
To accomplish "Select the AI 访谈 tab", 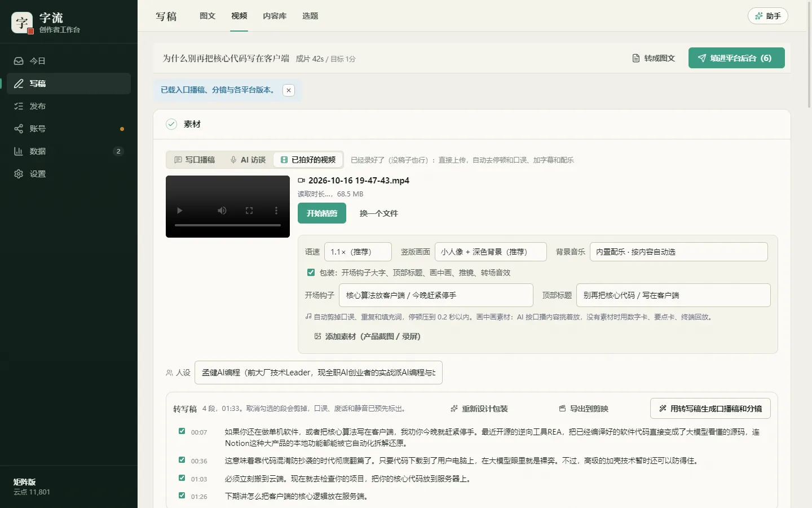I will (x=248, y=160).
